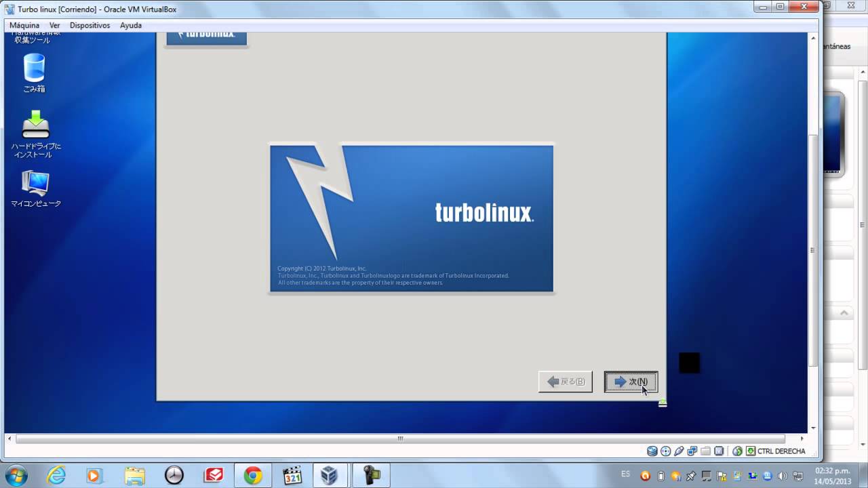Viewport: 868px width, 488px height.
Task: Click the USB devices status icon
Action: click(679, 451)
